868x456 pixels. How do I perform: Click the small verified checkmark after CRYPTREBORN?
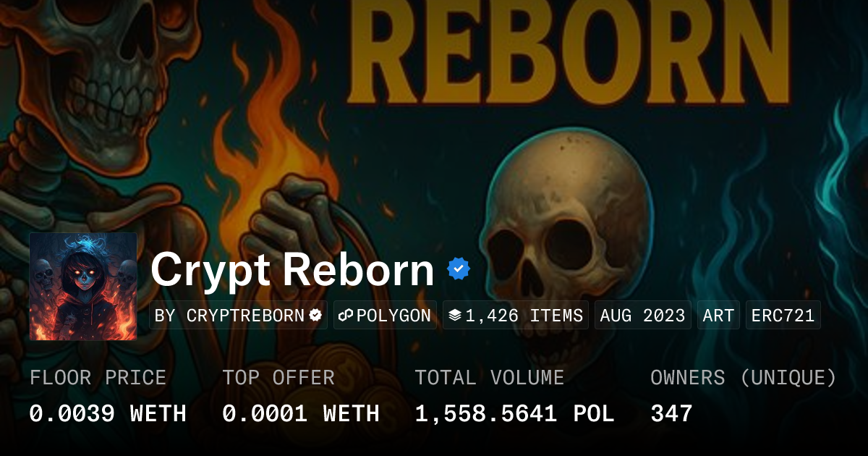pyautogui.click(x=315, y=316)
